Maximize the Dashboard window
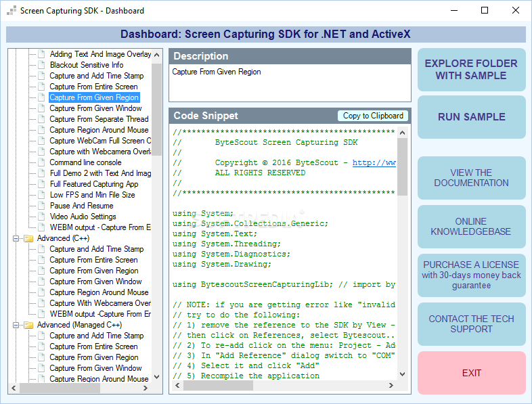Image resolution: width=532 pixels, height=404 pixels. point(485,11)
